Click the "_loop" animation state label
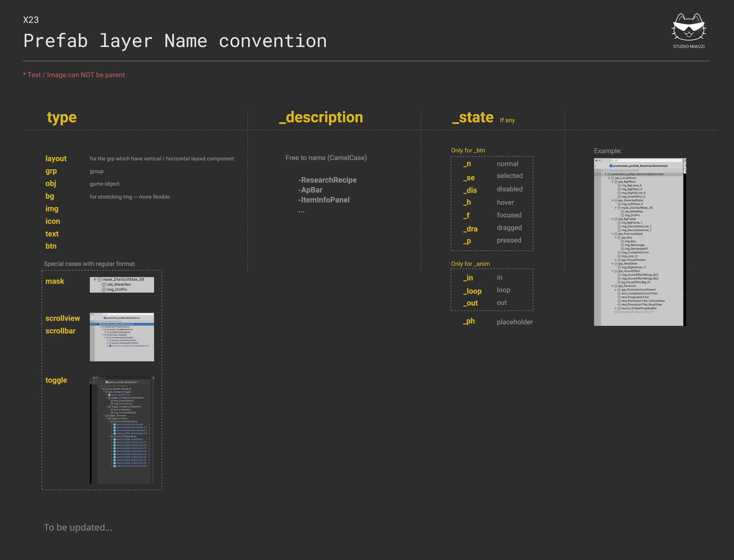Image resolution: width=734 pixels, height=560 pixels. [472, 291]
